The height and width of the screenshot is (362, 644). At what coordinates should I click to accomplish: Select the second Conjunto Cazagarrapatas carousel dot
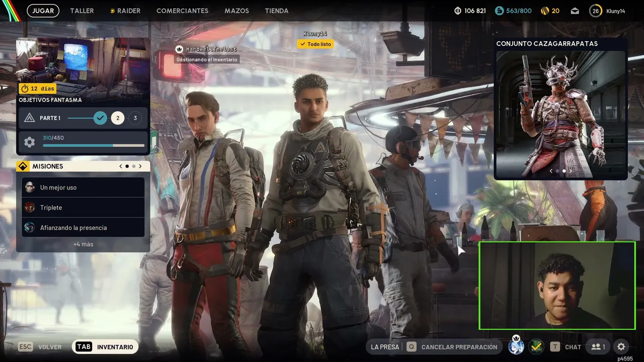(563, 171)
